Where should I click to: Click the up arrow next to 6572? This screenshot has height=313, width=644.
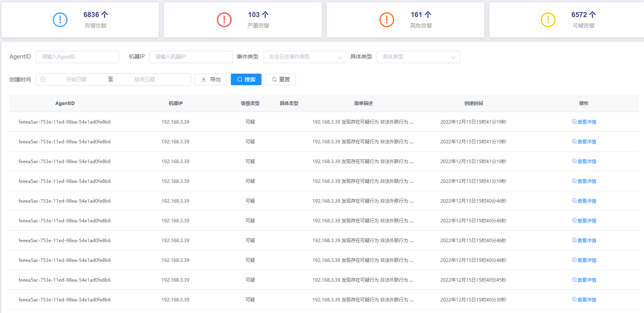[x=592, y=15]
